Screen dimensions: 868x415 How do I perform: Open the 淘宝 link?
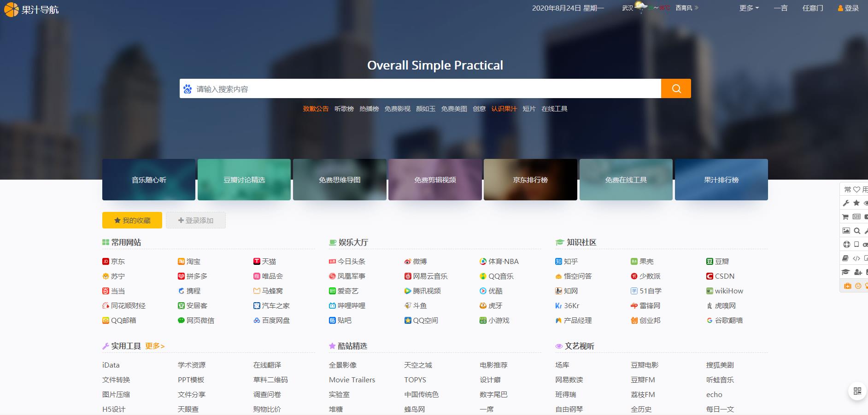click(189, 261)
